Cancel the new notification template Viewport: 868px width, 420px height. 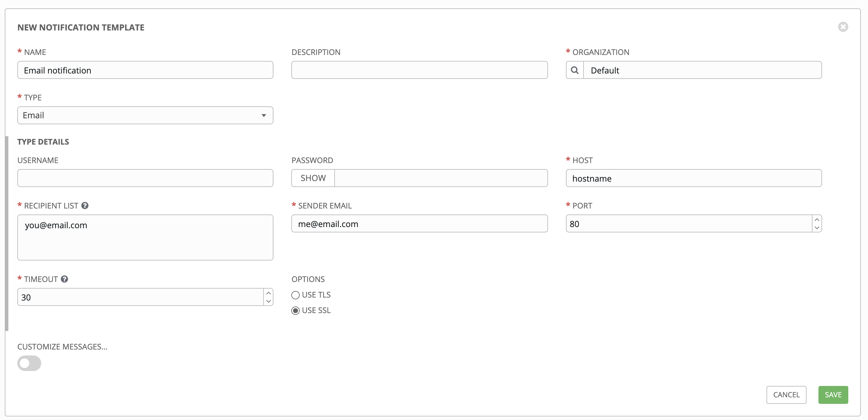(x=786, y=395)
